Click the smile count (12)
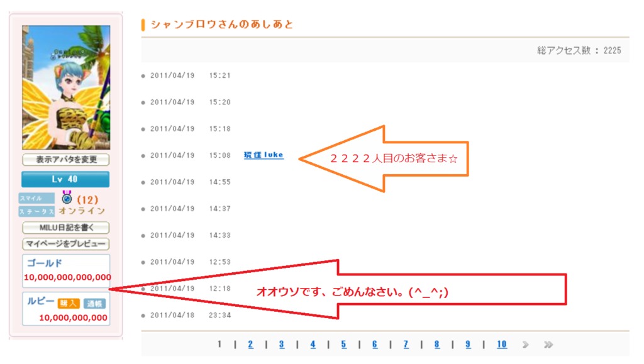This screenshot has width=644, height=364. tap(87, 200)
